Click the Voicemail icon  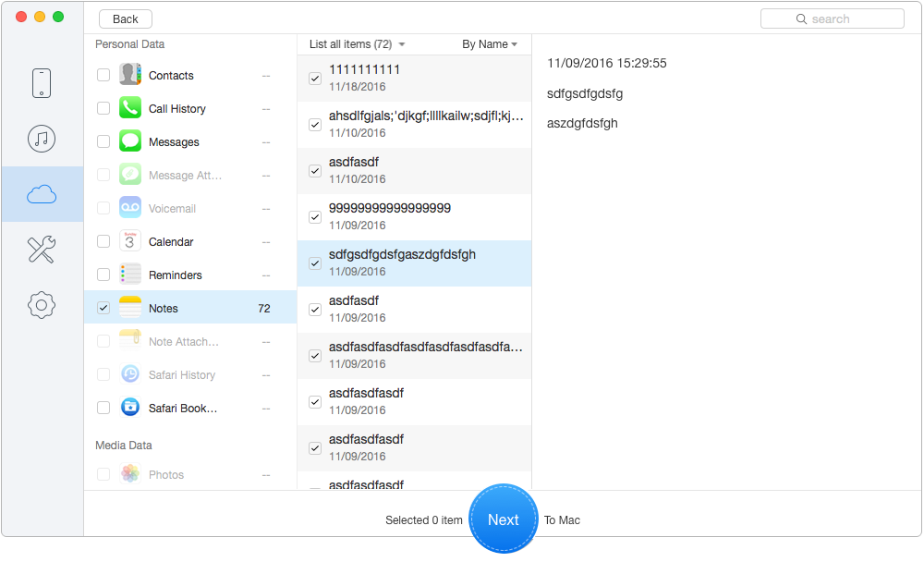pos(130,208)
